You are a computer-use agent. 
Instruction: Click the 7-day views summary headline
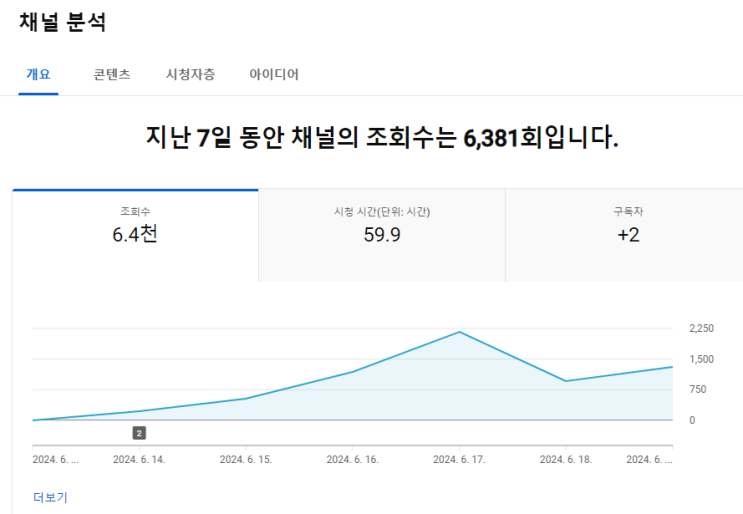click(382, 137)
